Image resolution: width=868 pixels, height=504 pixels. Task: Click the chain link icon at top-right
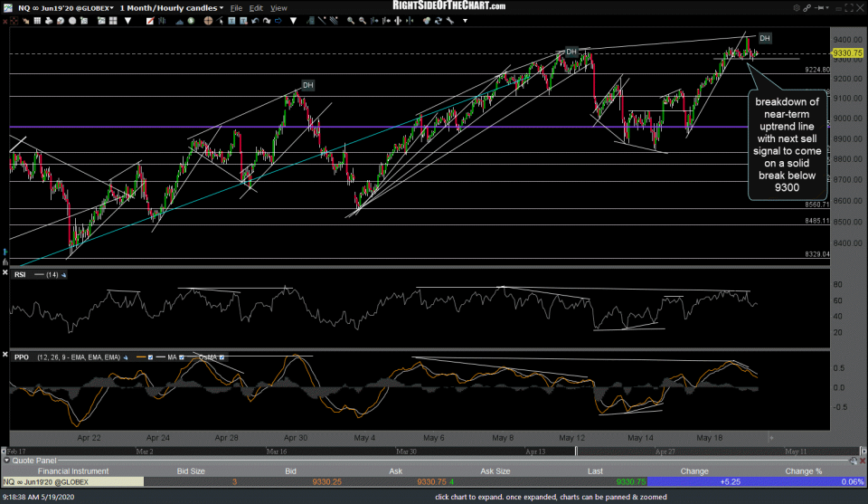pyautogui.click(x=807, y=8)
